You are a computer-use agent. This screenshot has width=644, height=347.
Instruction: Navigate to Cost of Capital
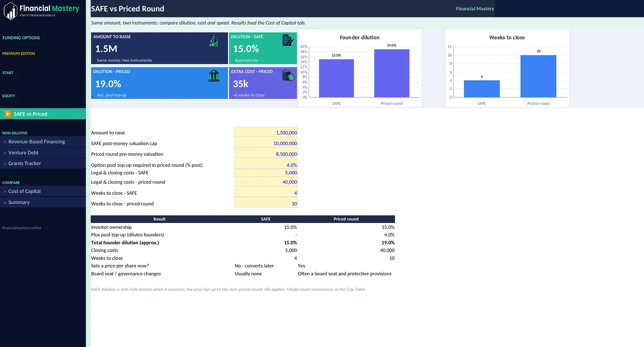click(43, 191)
